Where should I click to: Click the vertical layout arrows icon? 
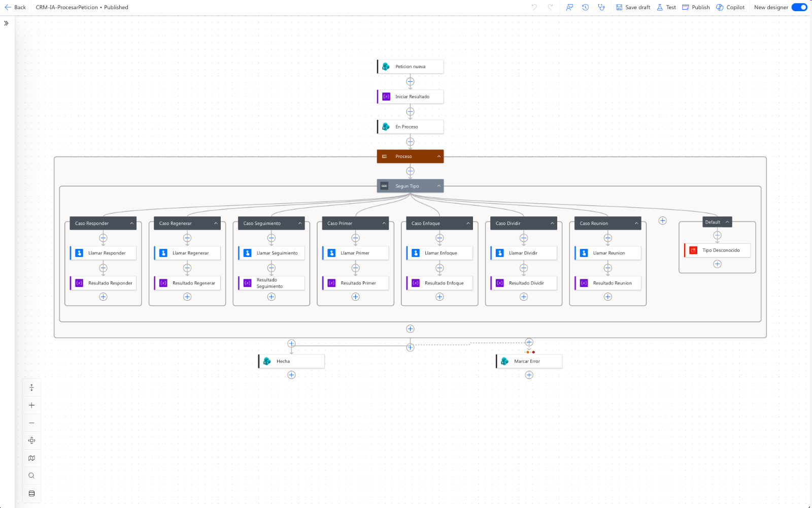pyautogui.click(x=31, y=388)
